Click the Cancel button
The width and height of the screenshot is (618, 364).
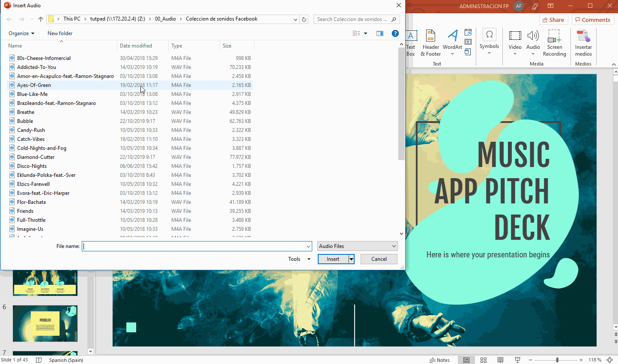click(x=379, y=259)
